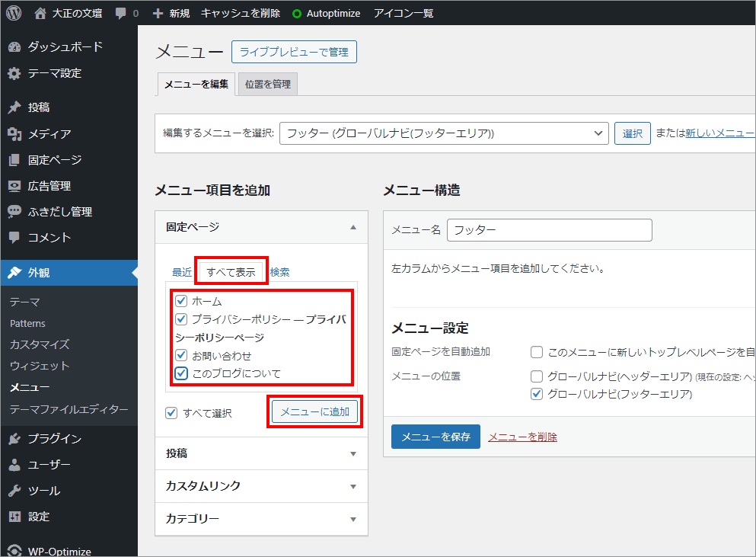Click the テーマ設定 gear icon
Screen dimensions: 756x557
14,73
